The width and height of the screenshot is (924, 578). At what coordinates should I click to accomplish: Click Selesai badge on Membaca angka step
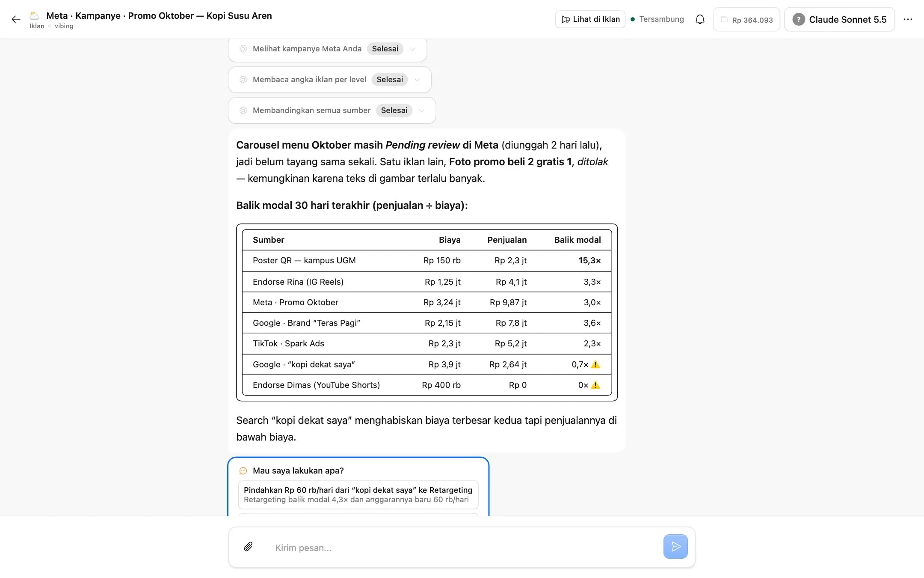click(390, 80)
